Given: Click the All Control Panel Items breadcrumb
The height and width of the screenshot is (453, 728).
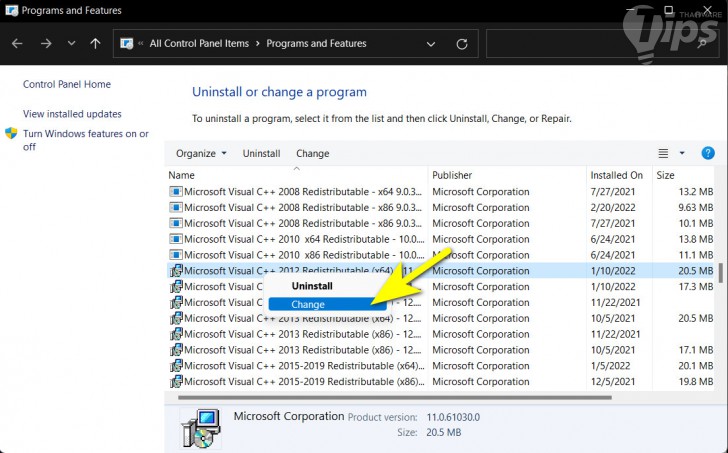Looking at the screenshot, I should pyautogui.click(x=199, y=44).
